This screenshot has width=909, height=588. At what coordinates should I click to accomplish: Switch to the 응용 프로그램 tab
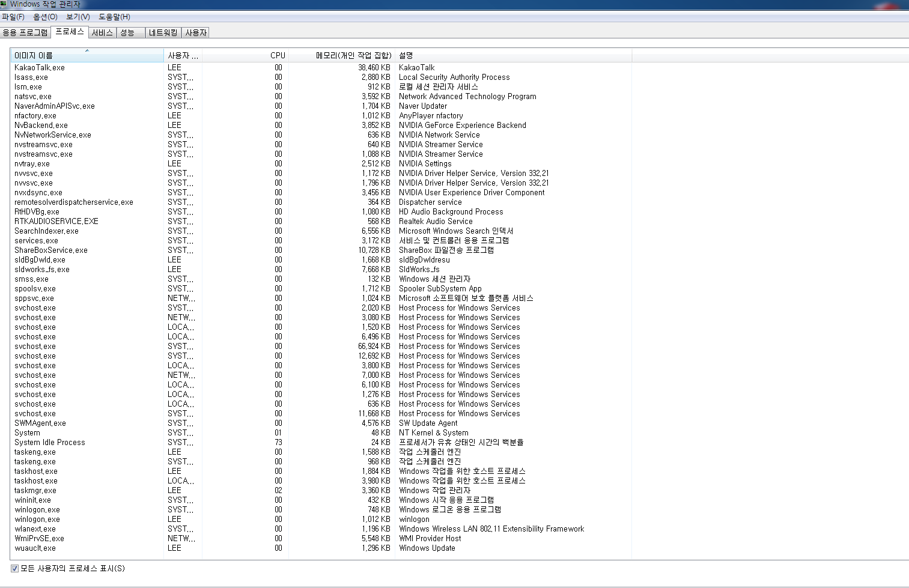point(25,32)
